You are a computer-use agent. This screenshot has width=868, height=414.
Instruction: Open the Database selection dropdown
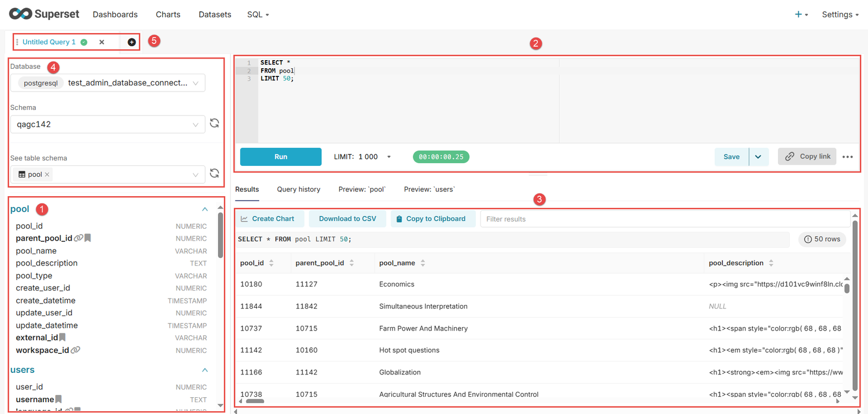pos(107,83)
